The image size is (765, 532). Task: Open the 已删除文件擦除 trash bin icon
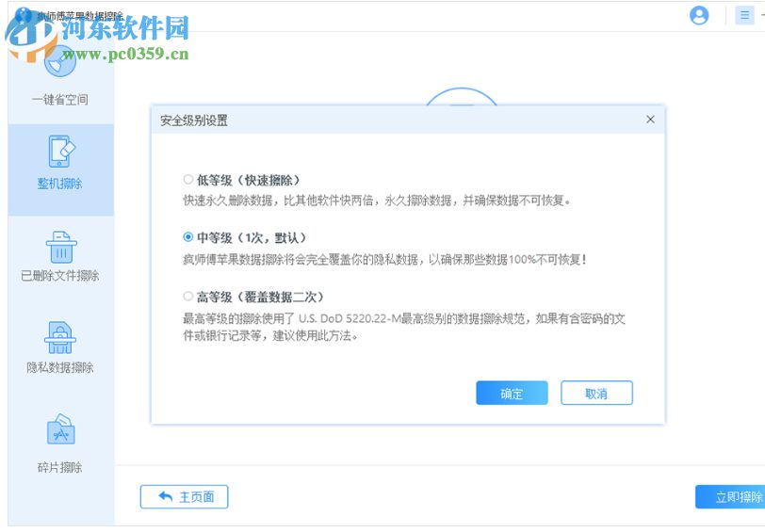pyautogui.click(x=61, y=248)
